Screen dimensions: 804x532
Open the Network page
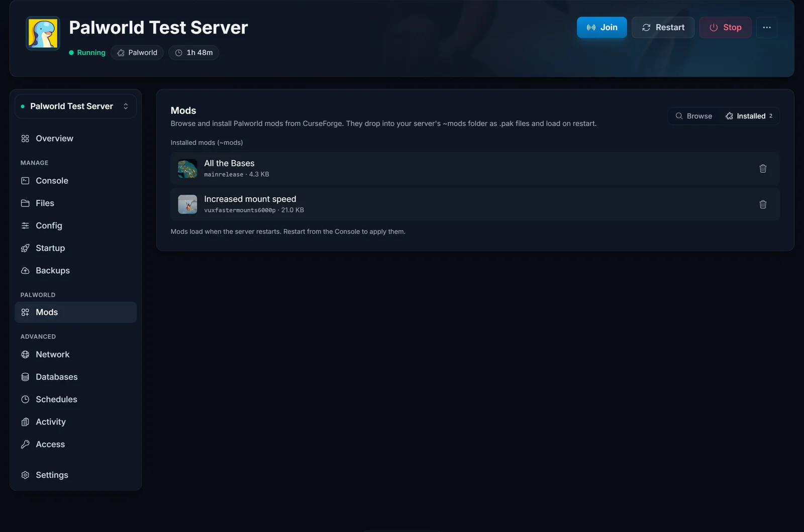click(75, 354)
